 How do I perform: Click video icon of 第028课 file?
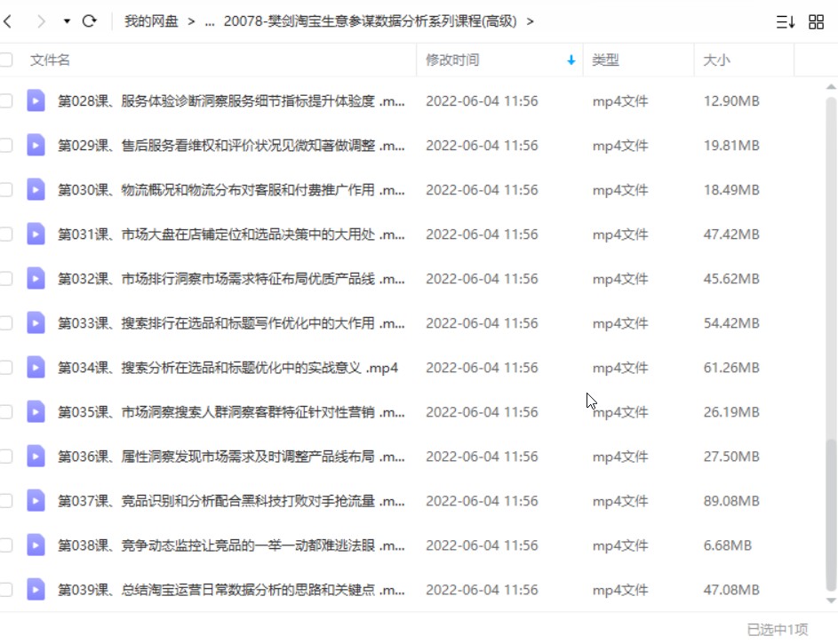36,101
